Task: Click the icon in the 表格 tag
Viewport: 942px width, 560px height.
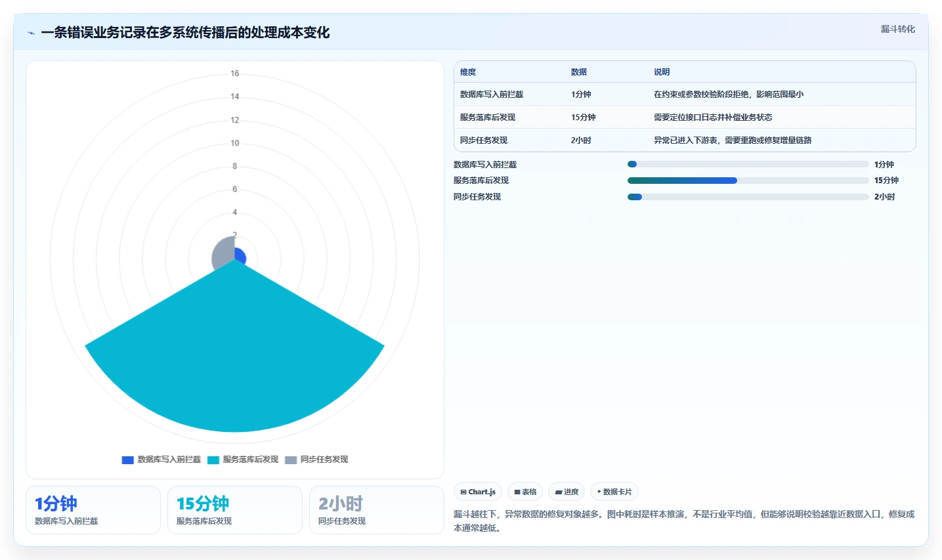Action: click(517, 492)
